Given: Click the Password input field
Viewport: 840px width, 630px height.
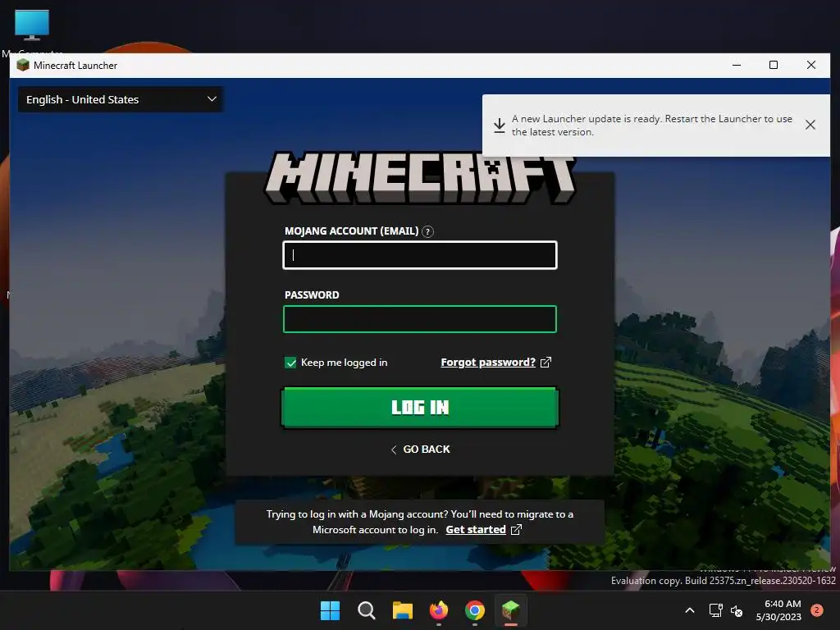Looking at the screenshot, I should click(420, 319).
